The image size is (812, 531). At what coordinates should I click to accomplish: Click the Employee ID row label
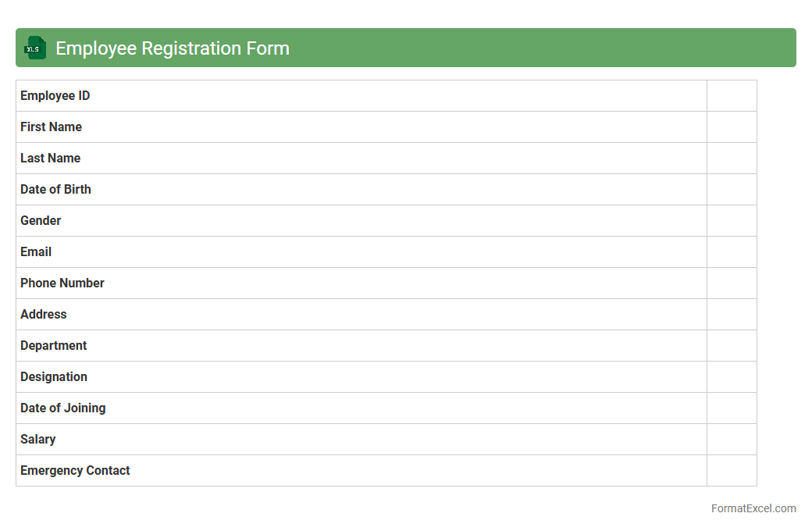click(x=55, y=96)
